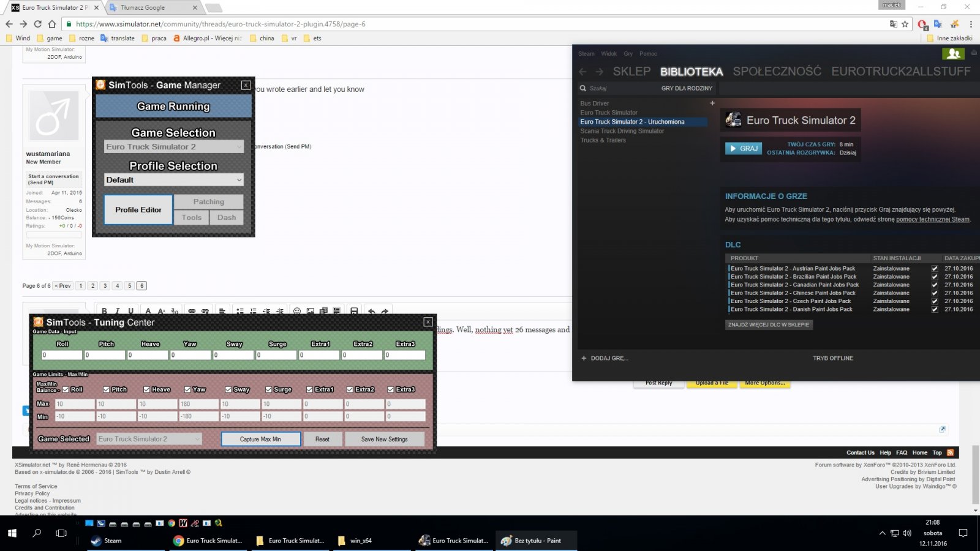
Task: Open the china bookmarks folder
Action: click(x=262, y=38)
